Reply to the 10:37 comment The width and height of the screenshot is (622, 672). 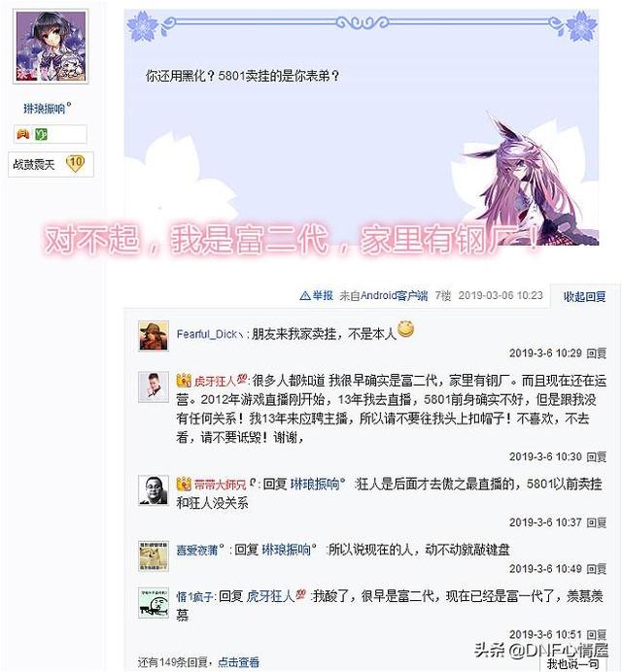(597, 522)
